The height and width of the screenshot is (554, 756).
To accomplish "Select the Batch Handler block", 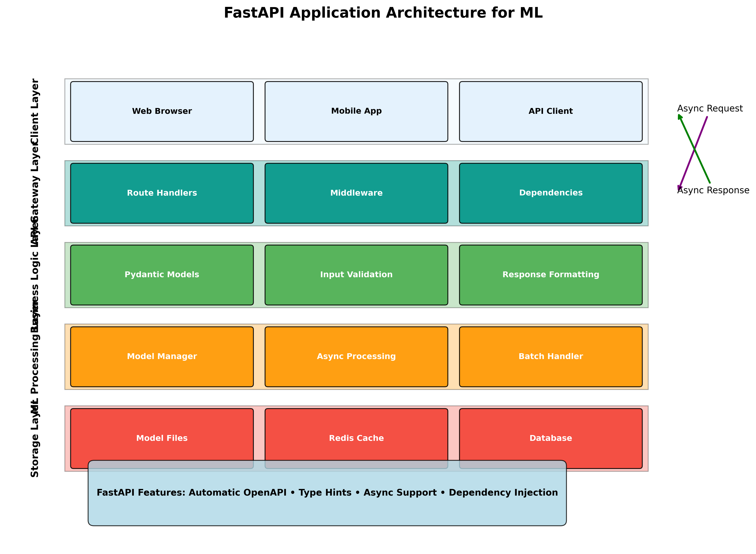I will [x=551, y=357].
